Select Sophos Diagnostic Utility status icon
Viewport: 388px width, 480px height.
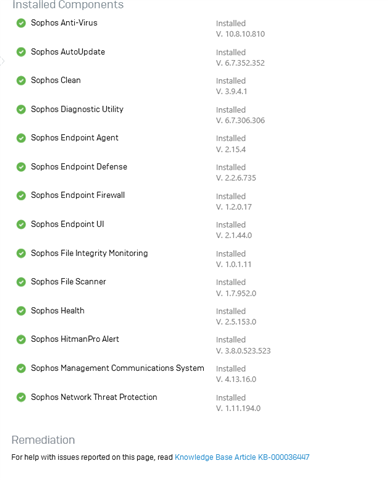tap(21, 109)
